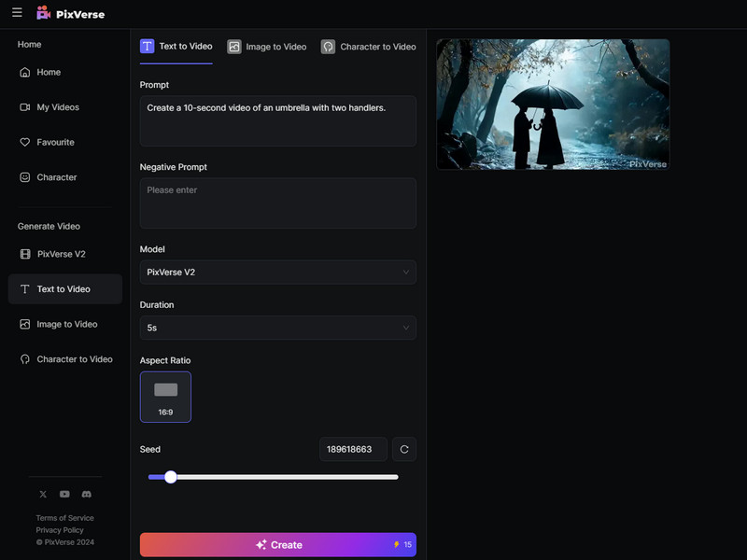Select the Character to Video sidebar icon
This screenshot has height=560, width=747.
pos(23,359)
